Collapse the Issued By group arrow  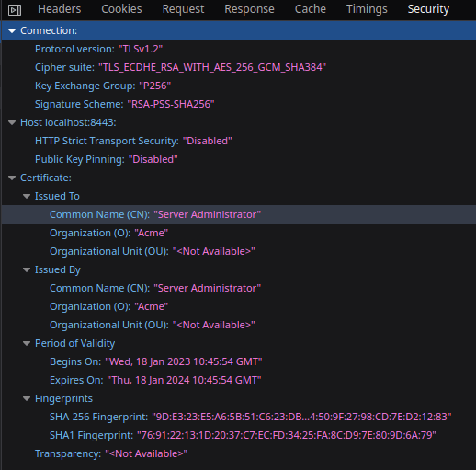click(27, 269)
